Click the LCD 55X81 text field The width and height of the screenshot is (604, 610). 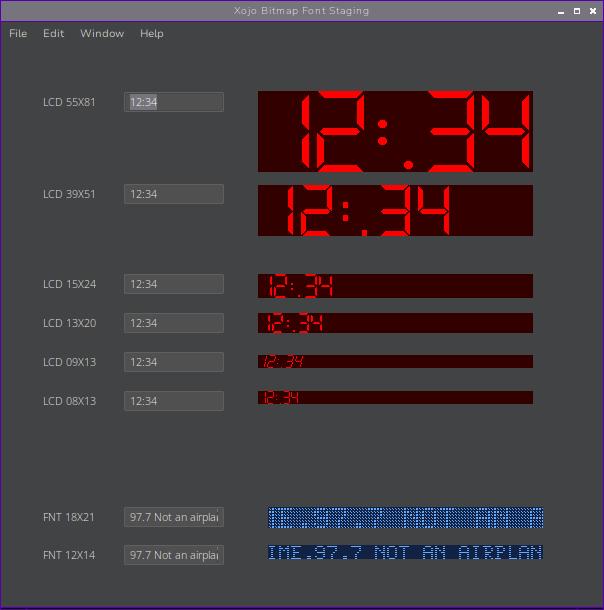pyautogui.click(x=174, y=102)
